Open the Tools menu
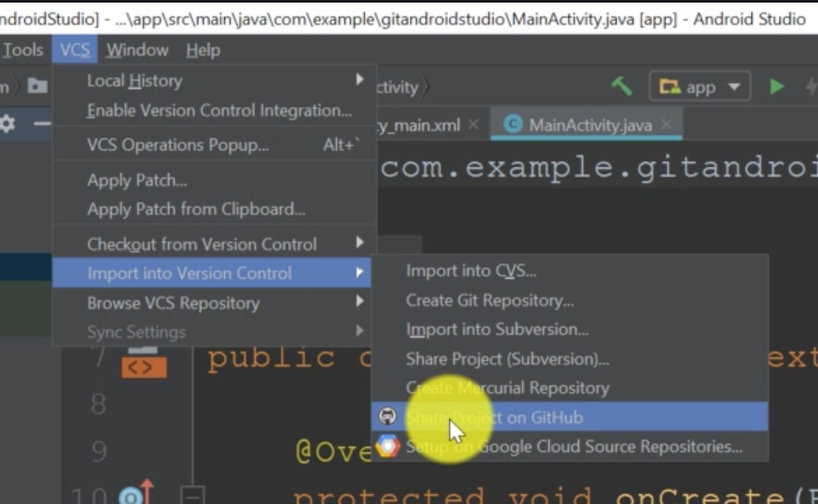The image size is (818, 504). point(22,50)
